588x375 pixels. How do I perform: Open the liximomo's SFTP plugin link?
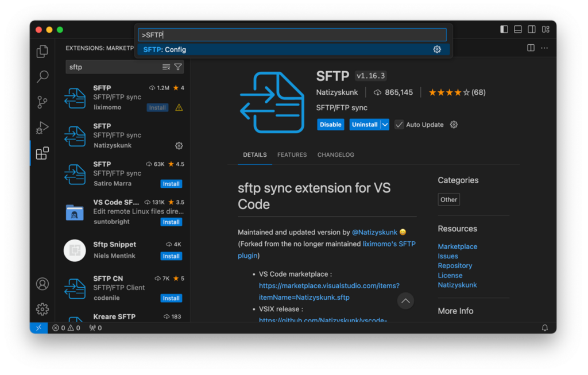tap(326, 249)
